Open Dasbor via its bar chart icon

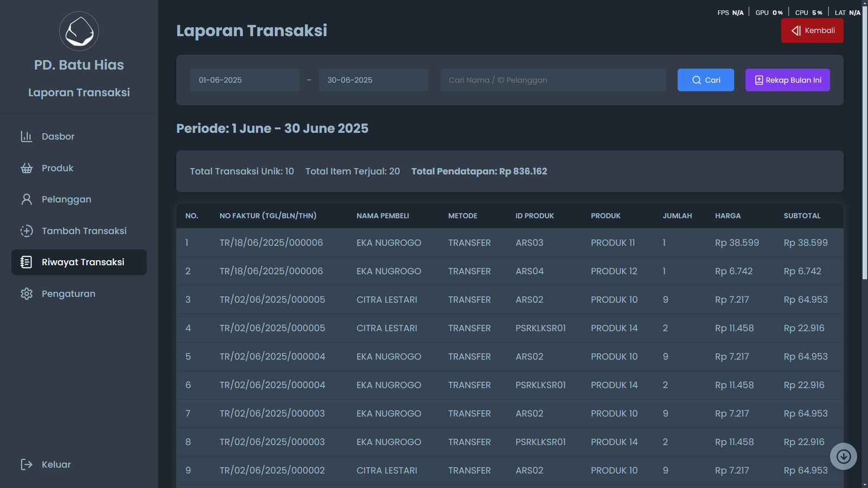click(x=27, y=137)
